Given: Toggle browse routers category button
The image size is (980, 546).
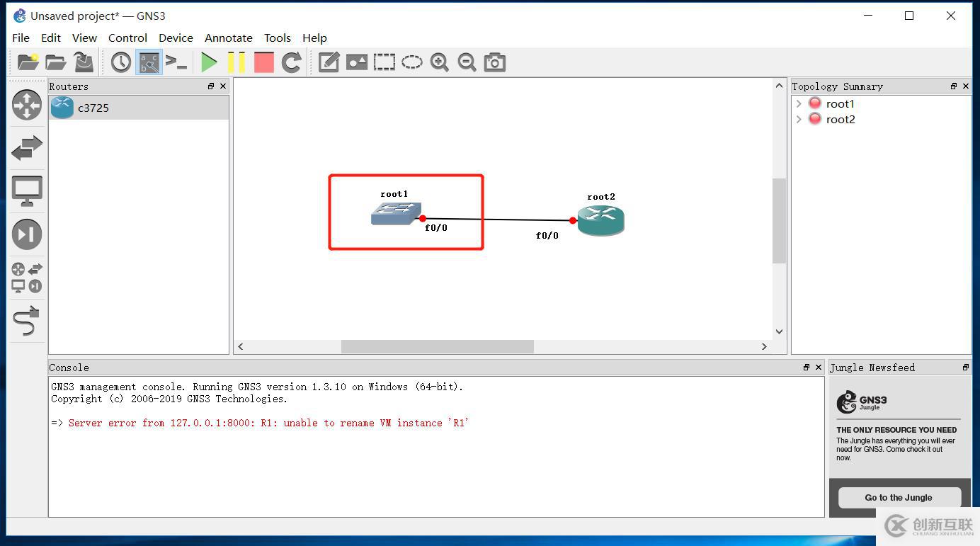Looking at the screenshot, I should pyautogui.click(x=27, y=105).
